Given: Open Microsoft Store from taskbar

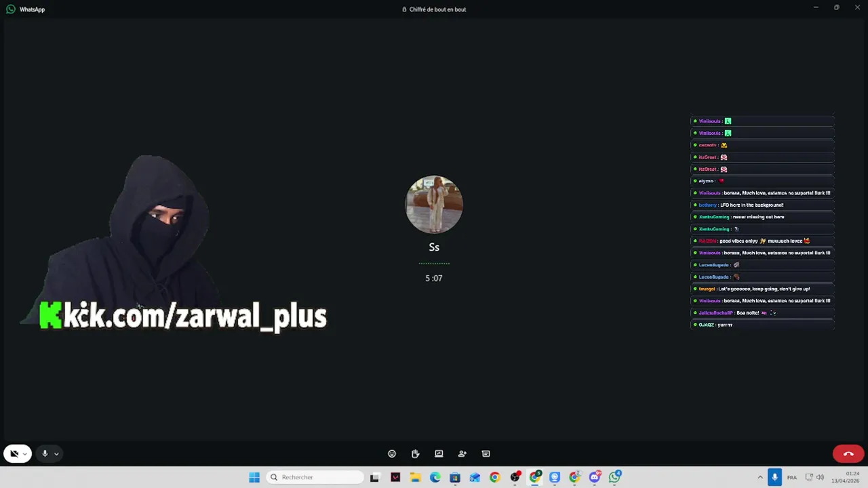Looking at the screenshot, I should (455, 477).
